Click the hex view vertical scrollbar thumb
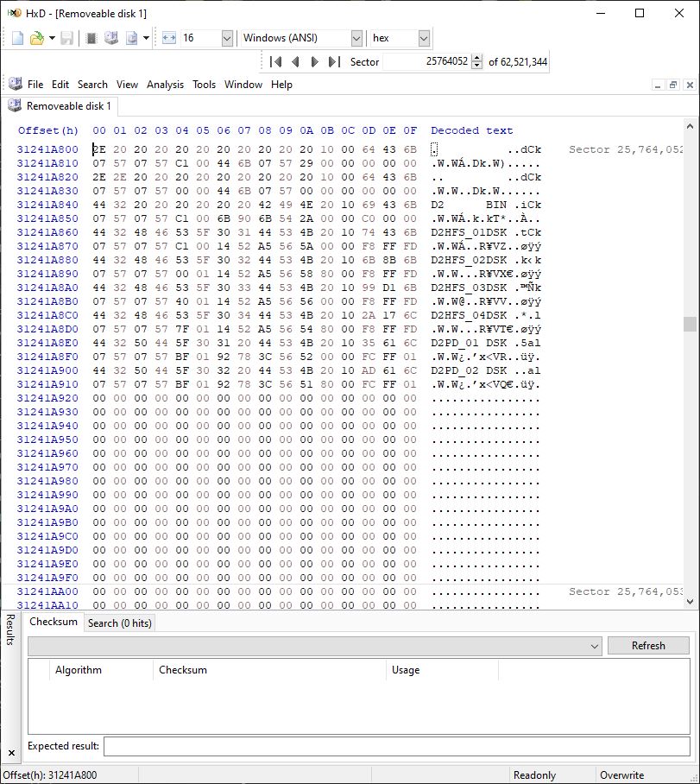The image size is (700, 784). [689, 324]
